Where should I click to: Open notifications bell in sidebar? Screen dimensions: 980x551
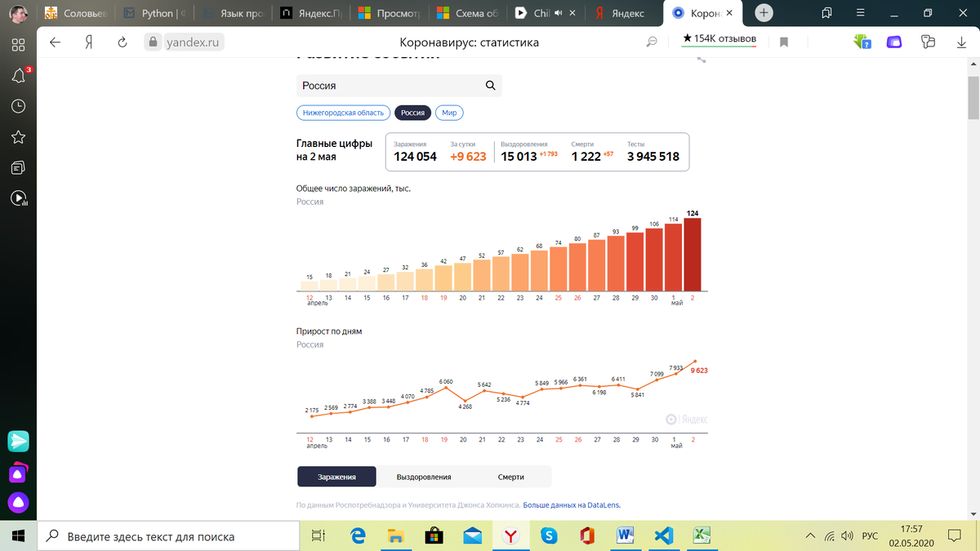pos(18,76)
